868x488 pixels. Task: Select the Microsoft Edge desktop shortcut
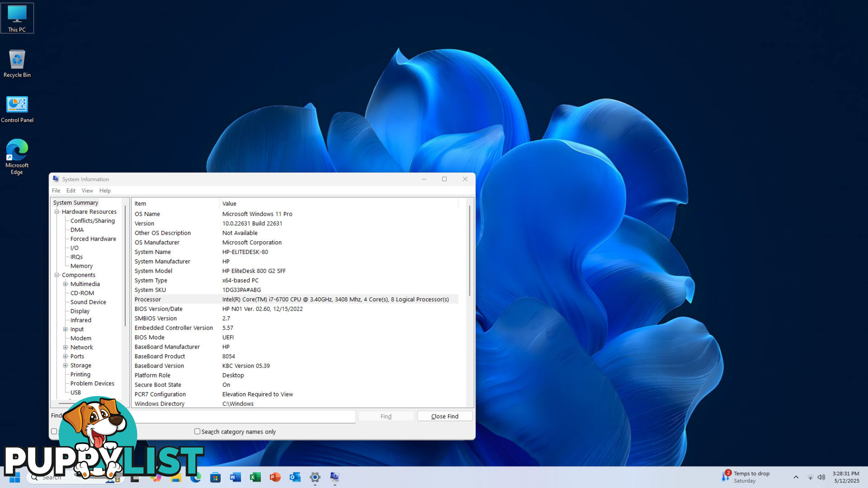click(x=17, y=157)
